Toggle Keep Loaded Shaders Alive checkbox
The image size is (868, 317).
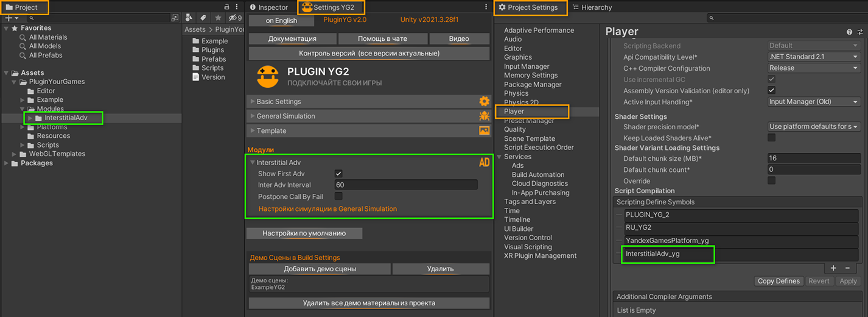771,138
